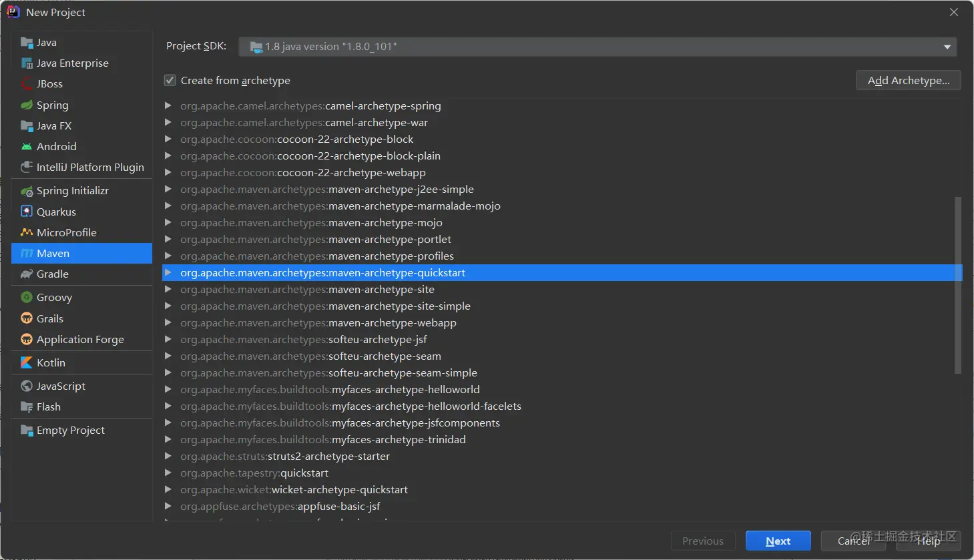Screen dimensions: 974x560
Task: Select Gradle project type
Action: click(x=81, y=274)
